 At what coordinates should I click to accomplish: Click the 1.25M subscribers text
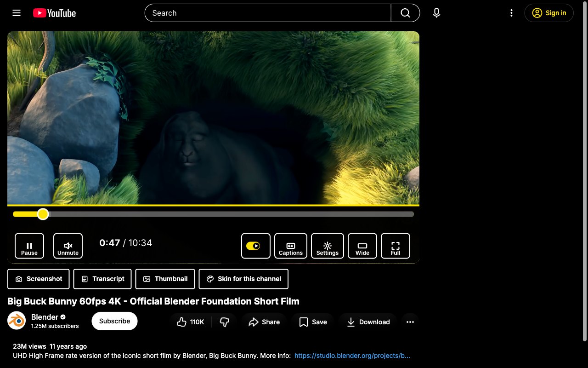(x=55, y=326)
